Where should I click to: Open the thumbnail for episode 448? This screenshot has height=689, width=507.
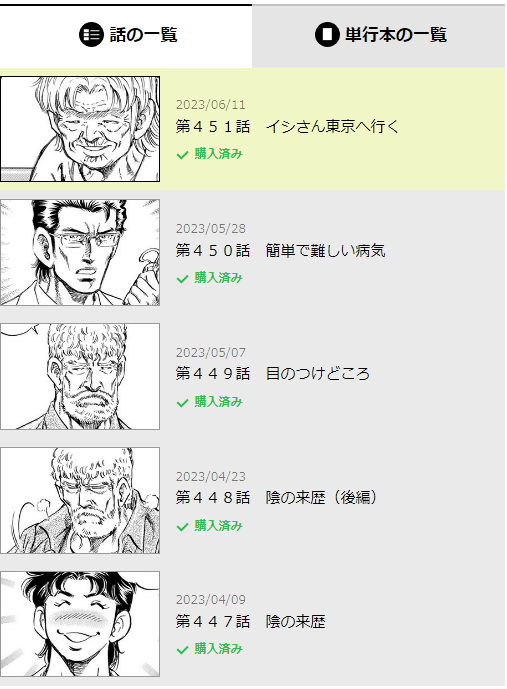pos(80,500)
